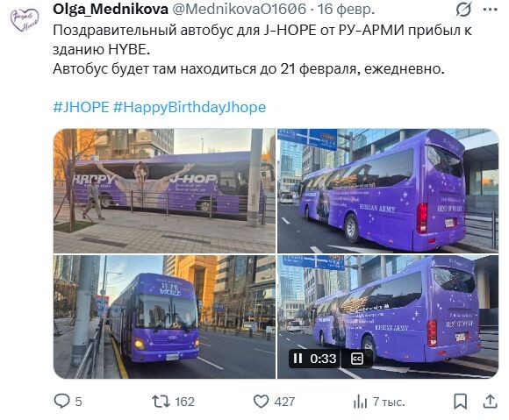Click the reply comment bubble icon
The image size is (509, 420).
[x=61, y=402]
